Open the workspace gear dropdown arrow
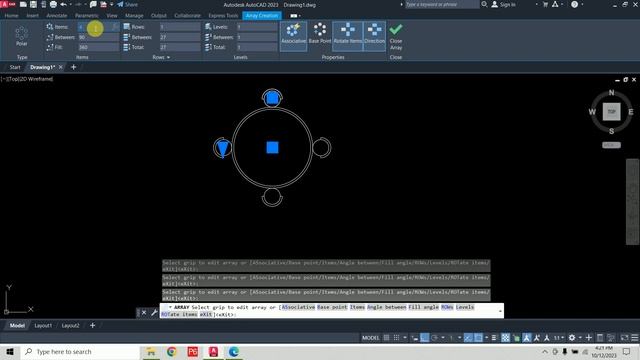 pyautogui.click(x=580, y=338)
